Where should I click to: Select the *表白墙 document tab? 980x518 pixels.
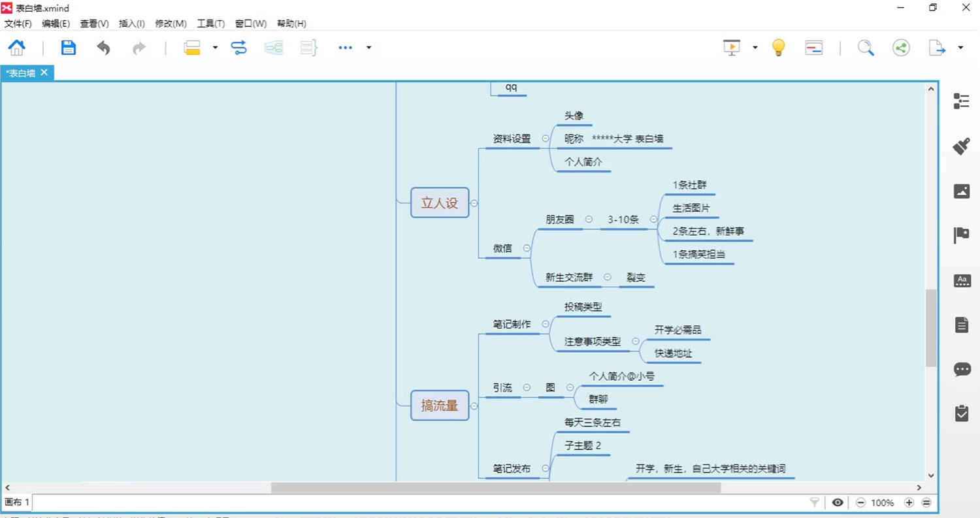pyautogui.click(x=21, y=73)
